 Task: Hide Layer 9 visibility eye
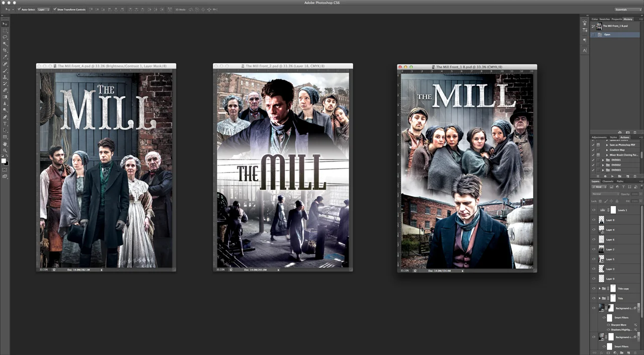(x=594, y=279)
